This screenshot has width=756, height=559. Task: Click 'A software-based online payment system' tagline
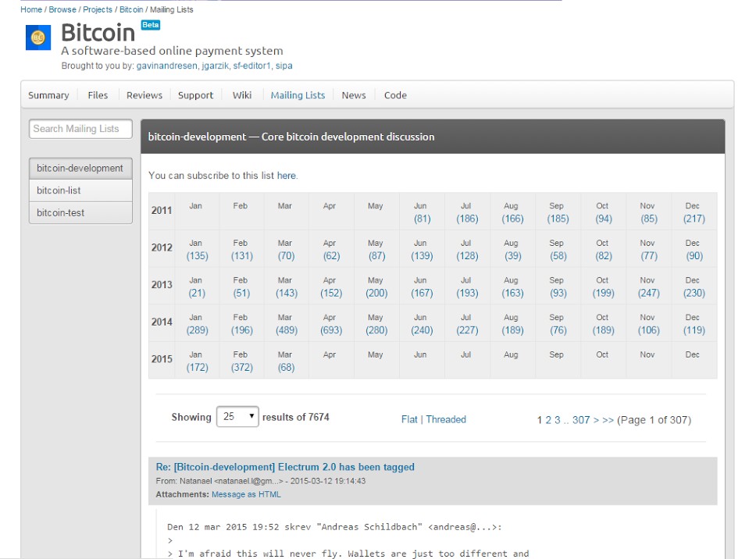[x=172, y=51]
